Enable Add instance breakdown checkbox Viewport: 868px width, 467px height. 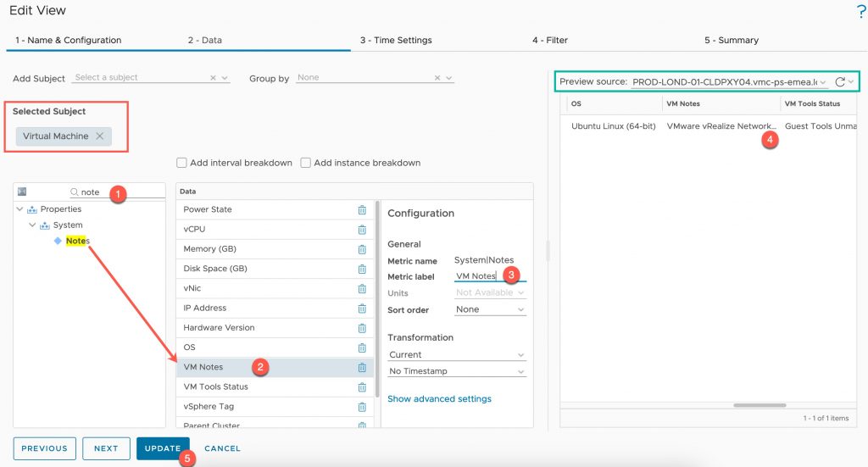[x=305, y=163]
